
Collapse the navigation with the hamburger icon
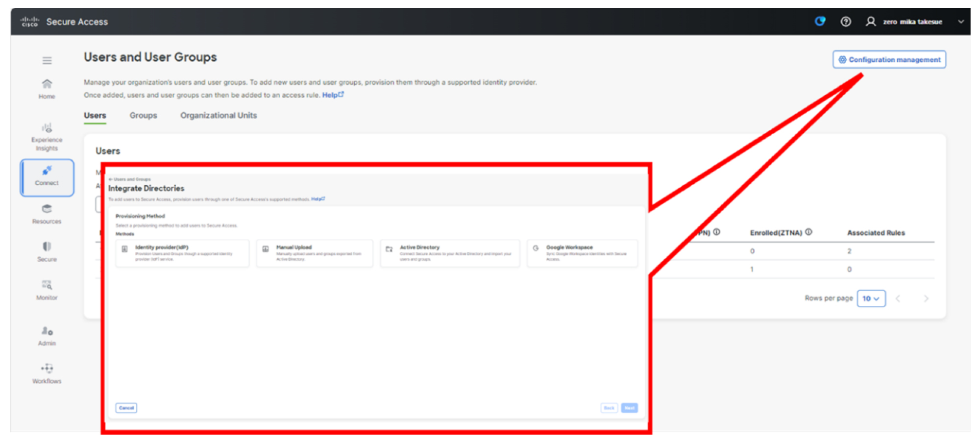pyautogui.click(x=47, y=60)
